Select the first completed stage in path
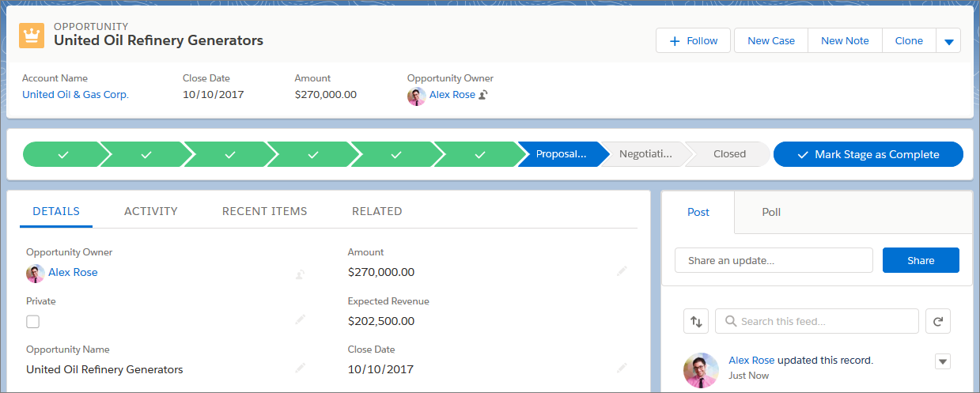This screenshot has height=393, width=980. (63, 154)
